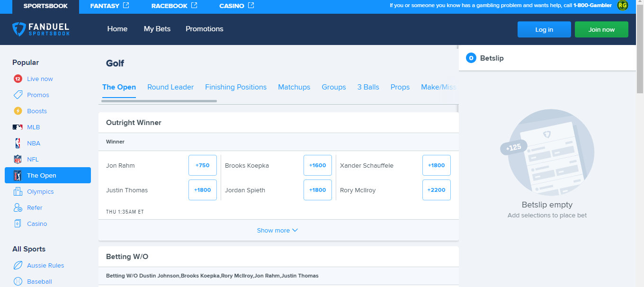Click the Olympics sidebar icon

(18, 192)
